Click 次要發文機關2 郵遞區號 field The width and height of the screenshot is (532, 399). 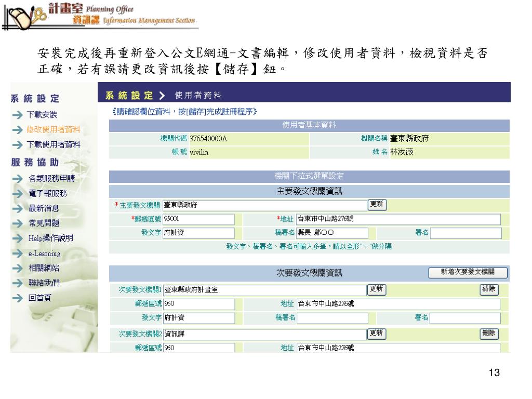click(x=199, y=348)
